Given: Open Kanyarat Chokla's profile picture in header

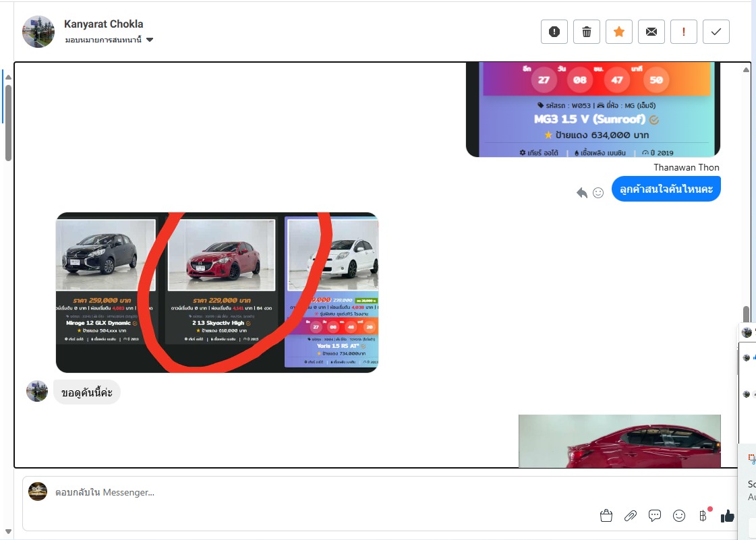Looking at the screenshot, I should [38, 32].
